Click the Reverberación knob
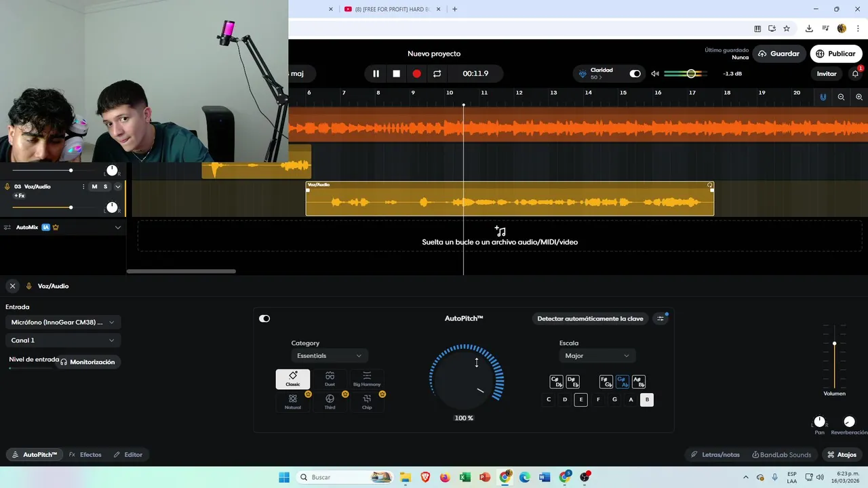Image resolution: width=868 pixels, height=488 pixels. click(850, 422)
